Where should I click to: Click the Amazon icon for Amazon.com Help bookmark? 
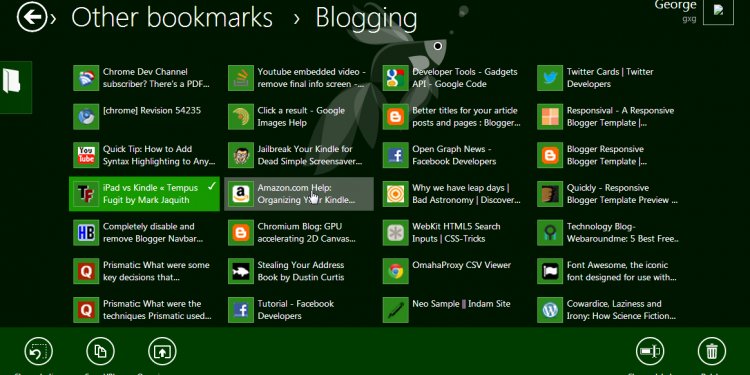click(x=241, y=194)
